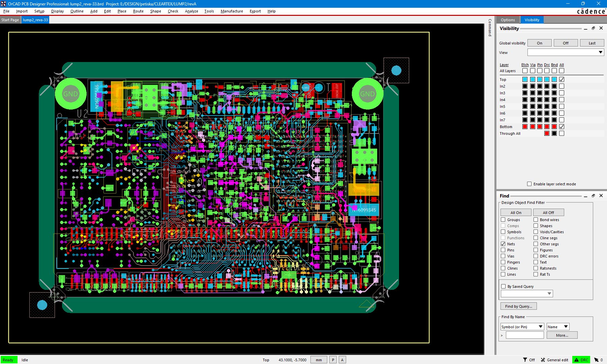Viewport: 607px width, 364px height.
Task: Open the Route menu
Action: click(138, 11)
